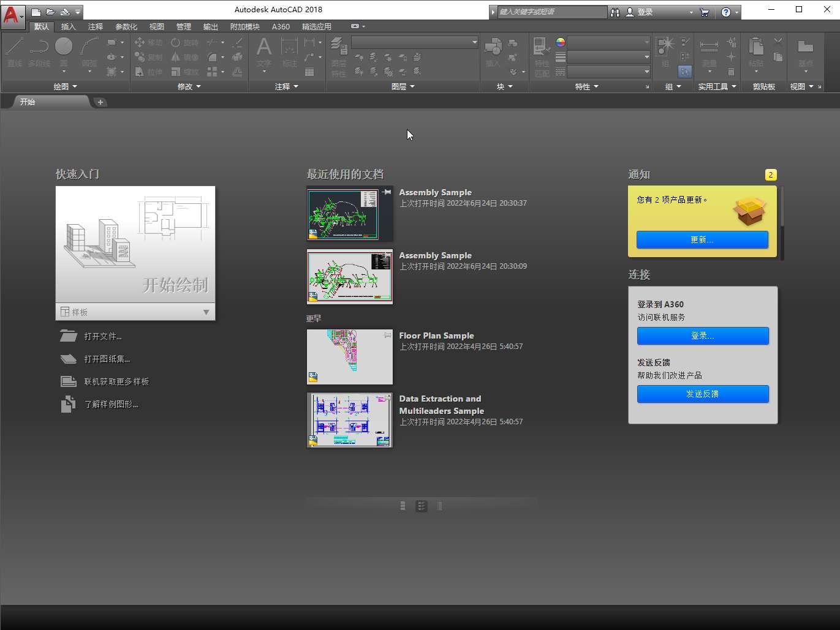840x630 pixels.
Task: Select the 标注 (Dimension) tool
Action: coord(289,52)
